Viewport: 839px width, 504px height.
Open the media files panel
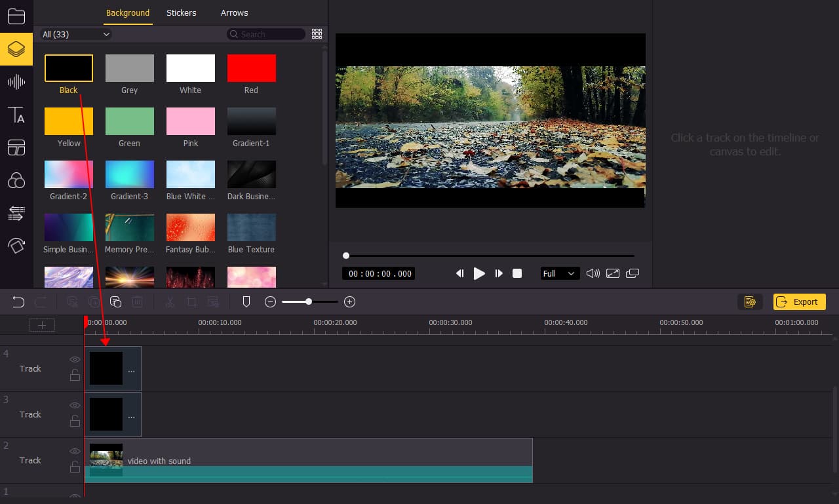16,16
